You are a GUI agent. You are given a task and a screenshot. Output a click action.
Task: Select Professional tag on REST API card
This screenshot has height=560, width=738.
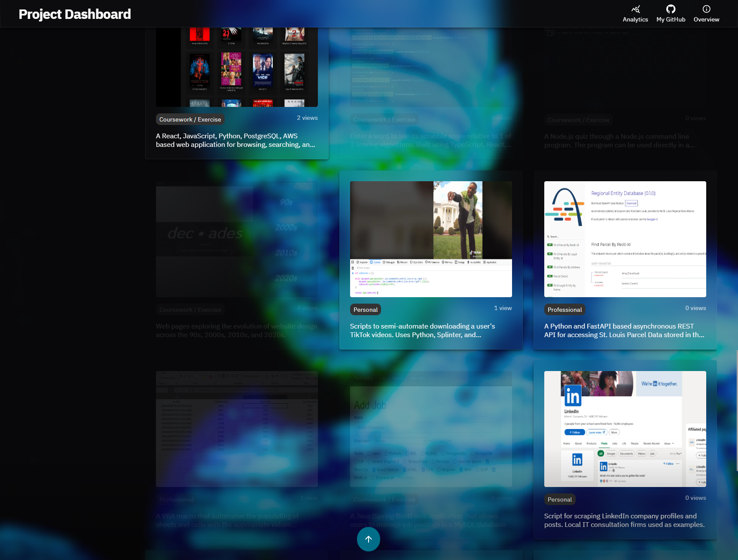coord(564,310)
